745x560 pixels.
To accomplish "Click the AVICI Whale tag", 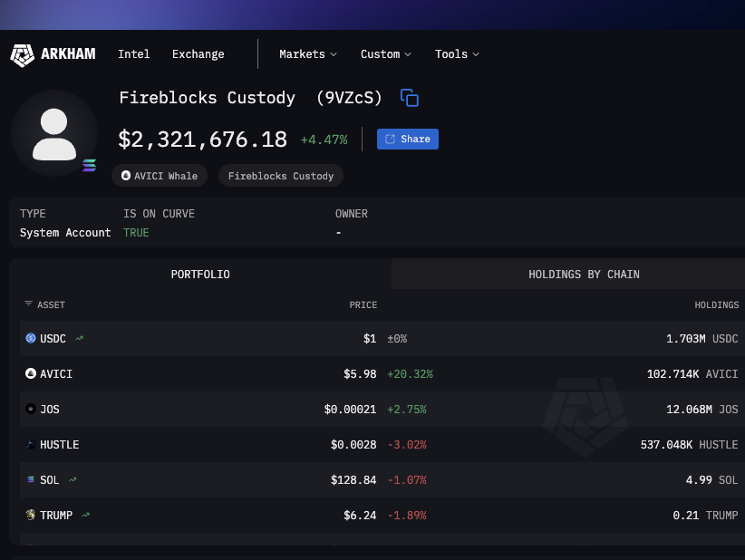I will point(160,176).
